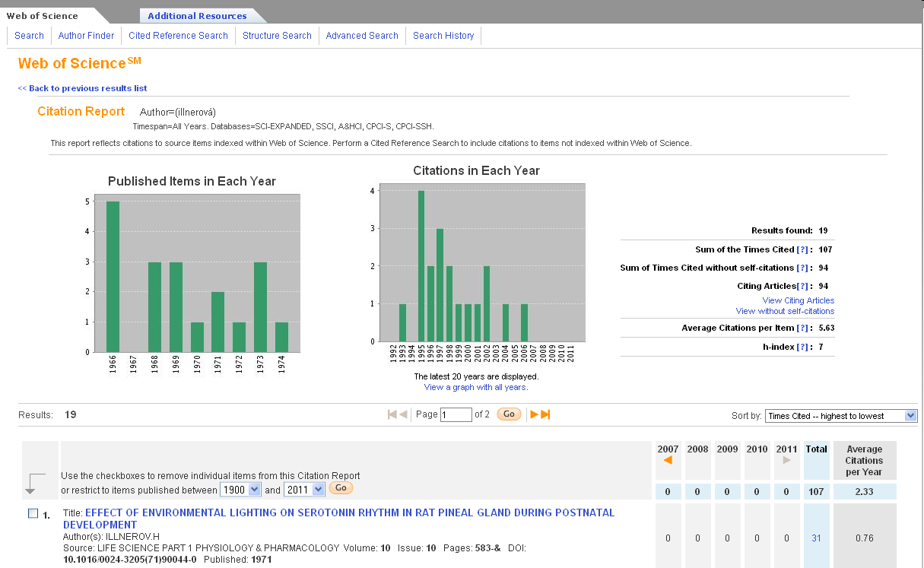Switch to the Additional Resources tab
This screenshot has height=568, width=924.
click(197, 16)
